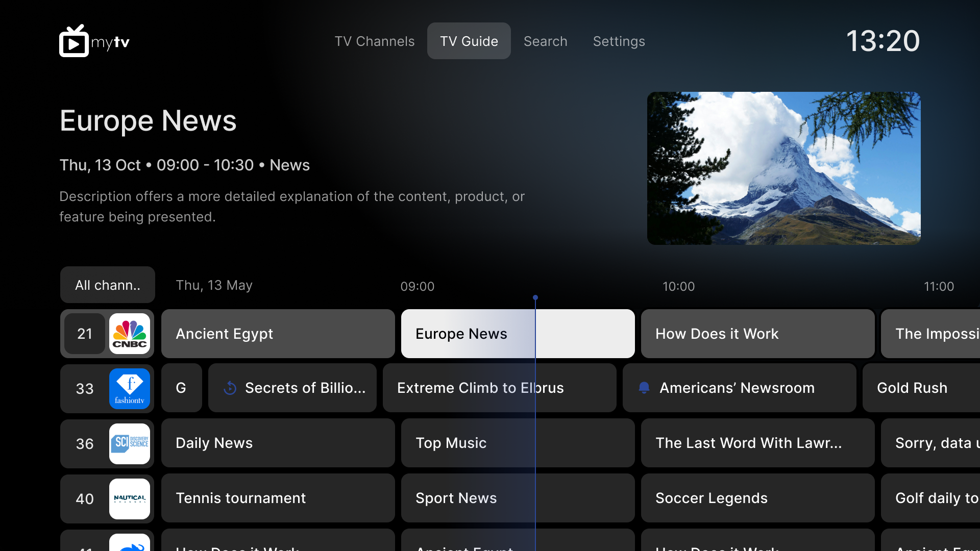Select Extreme Climb to Elbrus
Screen dimensions: 980x551
coord(499,388)
